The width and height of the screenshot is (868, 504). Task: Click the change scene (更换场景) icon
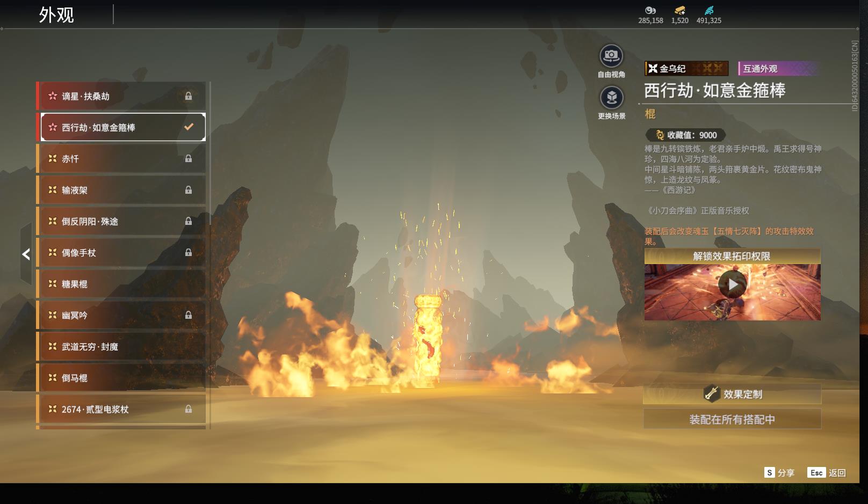(611, 98)
